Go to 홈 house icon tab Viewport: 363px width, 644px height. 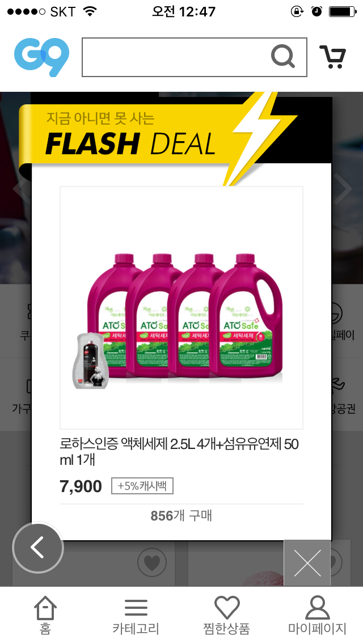click(45, 615)
